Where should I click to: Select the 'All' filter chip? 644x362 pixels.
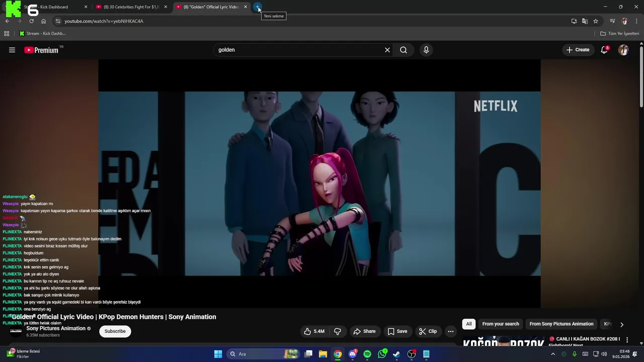click(469, 324)
